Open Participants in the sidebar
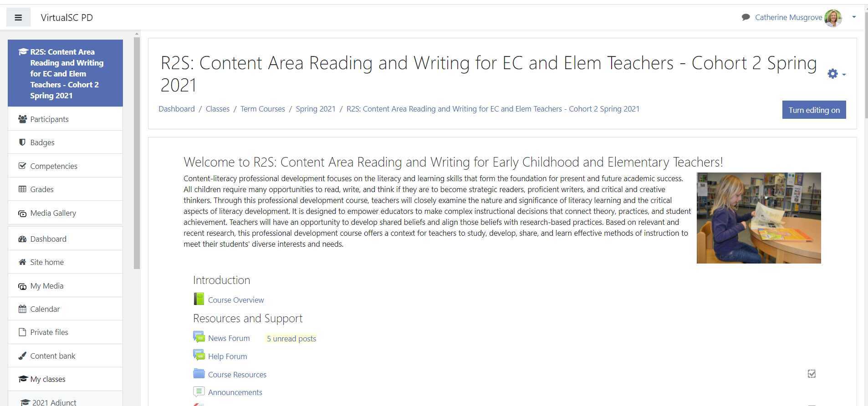Viewport: 868px width, 406px height. tap(49, 119)
